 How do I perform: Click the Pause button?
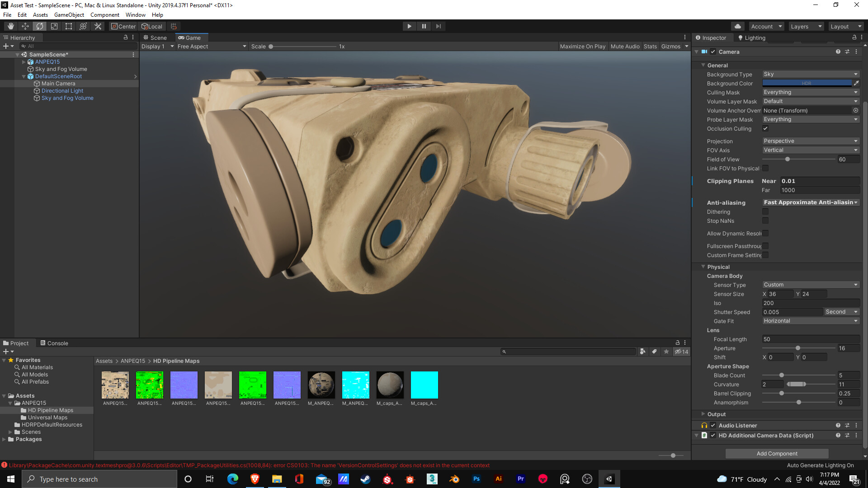point(424,26)
